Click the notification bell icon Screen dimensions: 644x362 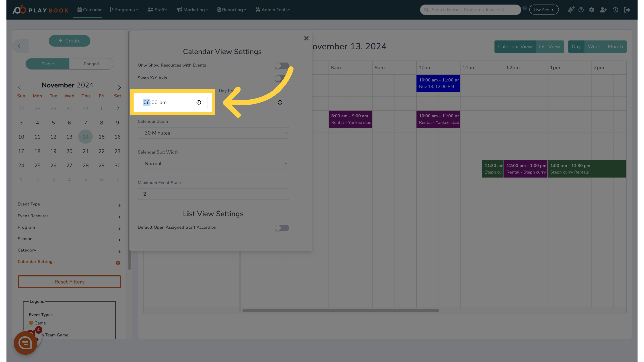[x=570, y=10]
